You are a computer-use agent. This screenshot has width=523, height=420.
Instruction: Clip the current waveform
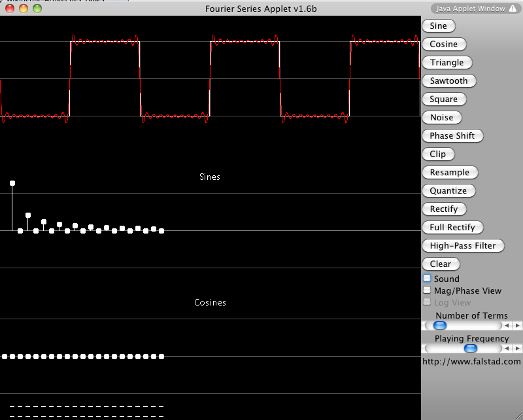[438, 154]
